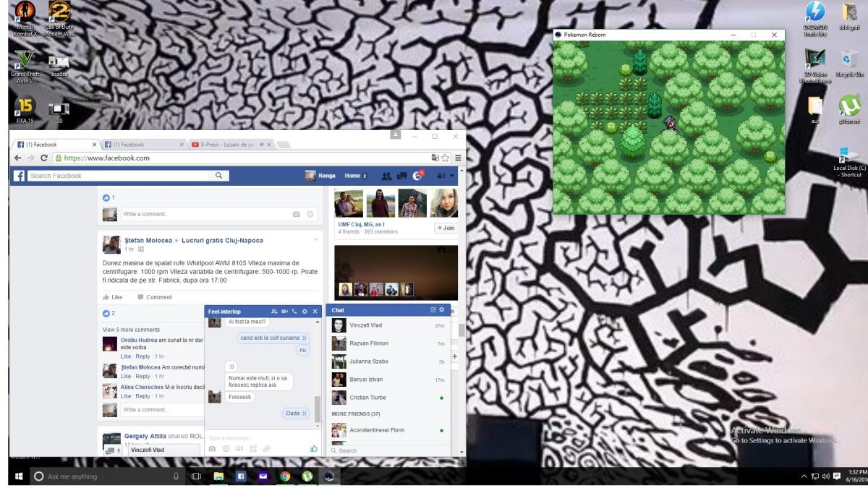The image size is (868, 488).
Task: Bookmark this page with the star icon
Action: [x=446, y=158]
